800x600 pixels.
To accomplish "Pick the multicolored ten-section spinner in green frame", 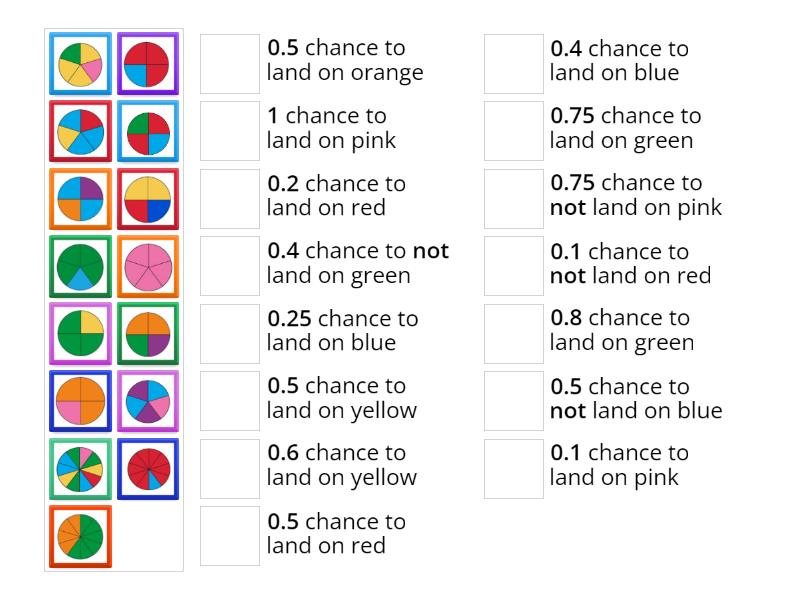I will coord(80,469).
